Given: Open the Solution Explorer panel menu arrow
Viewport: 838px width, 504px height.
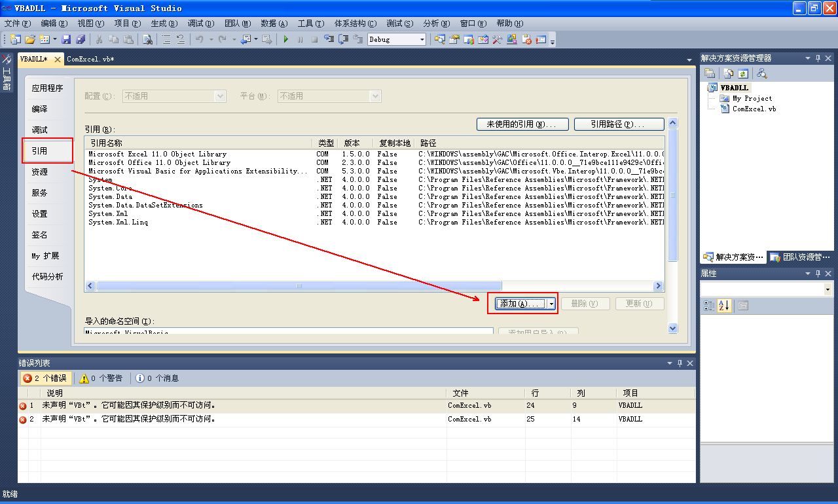Looking at the screenshot, I should [807, 58].
